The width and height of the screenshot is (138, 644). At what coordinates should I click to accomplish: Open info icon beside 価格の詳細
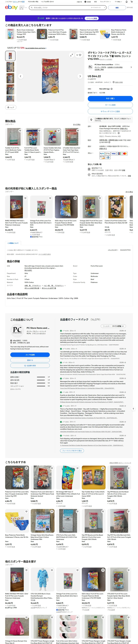[x=113, y=82]
